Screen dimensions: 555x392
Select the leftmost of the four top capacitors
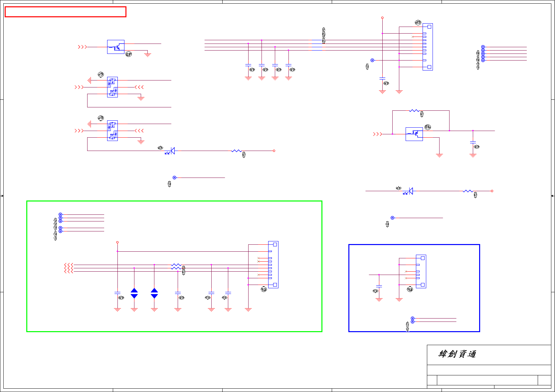pyautogui.click(x=248, y=65)
